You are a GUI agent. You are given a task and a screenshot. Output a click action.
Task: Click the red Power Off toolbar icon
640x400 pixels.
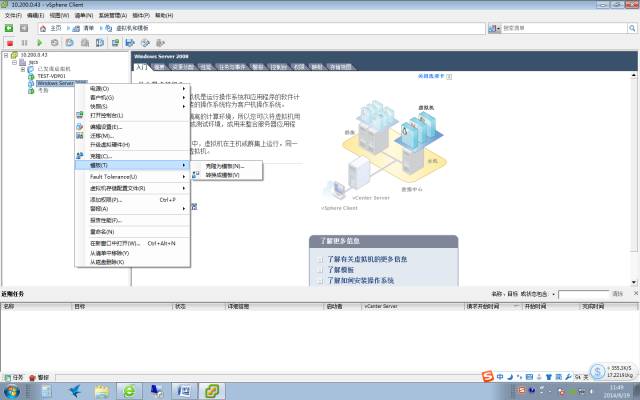(x=10, y=42)
